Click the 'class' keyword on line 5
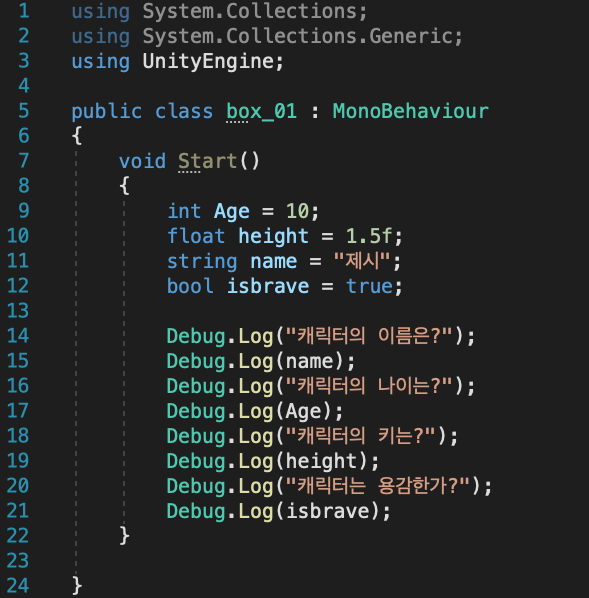This screenshot has width=589, height=598. [x=184, y=111]
